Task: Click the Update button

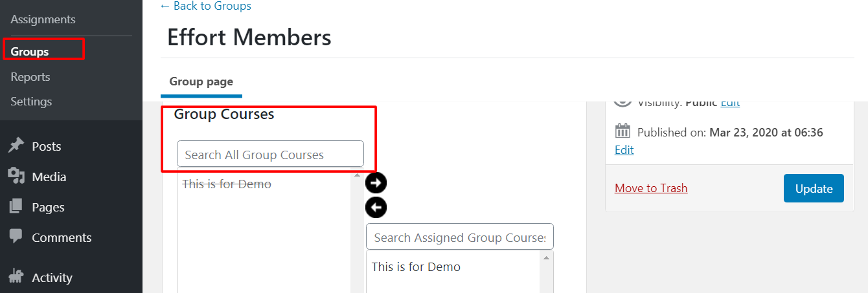Action: pos(814,188)
